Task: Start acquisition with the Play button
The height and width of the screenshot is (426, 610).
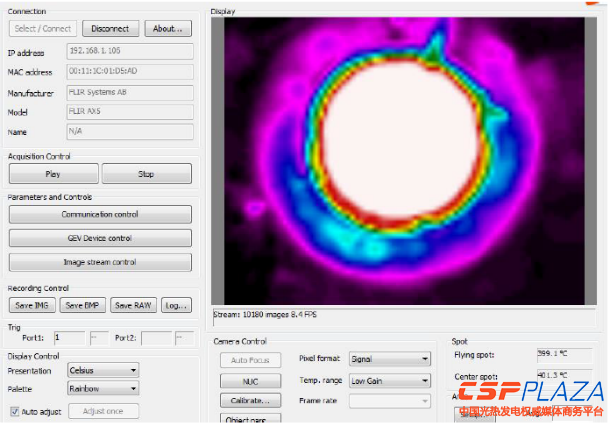Action: 53,174
